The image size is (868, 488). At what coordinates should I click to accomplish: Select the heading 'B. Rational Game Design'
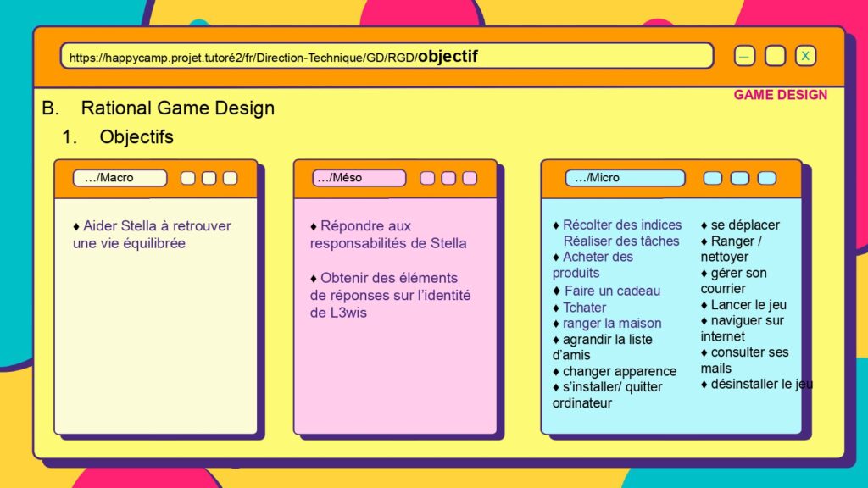tap(159, 108)
